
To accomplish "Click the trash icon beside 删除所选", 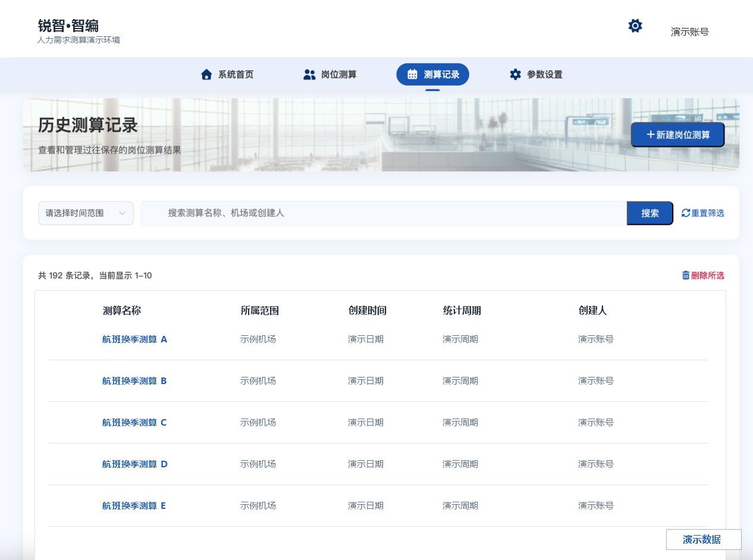I will (686, 275).
